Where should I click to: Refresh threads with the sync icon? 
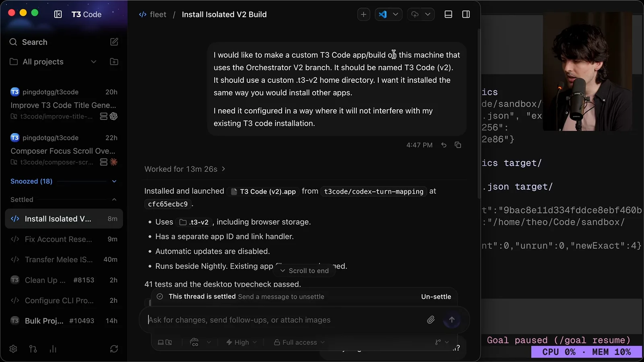[114, 349]
